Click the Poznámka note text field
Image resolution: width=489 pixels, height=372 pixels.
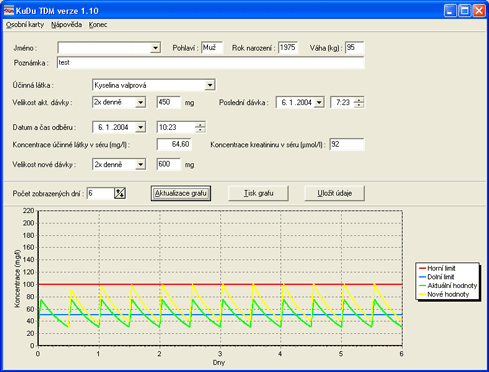point(211,63)
